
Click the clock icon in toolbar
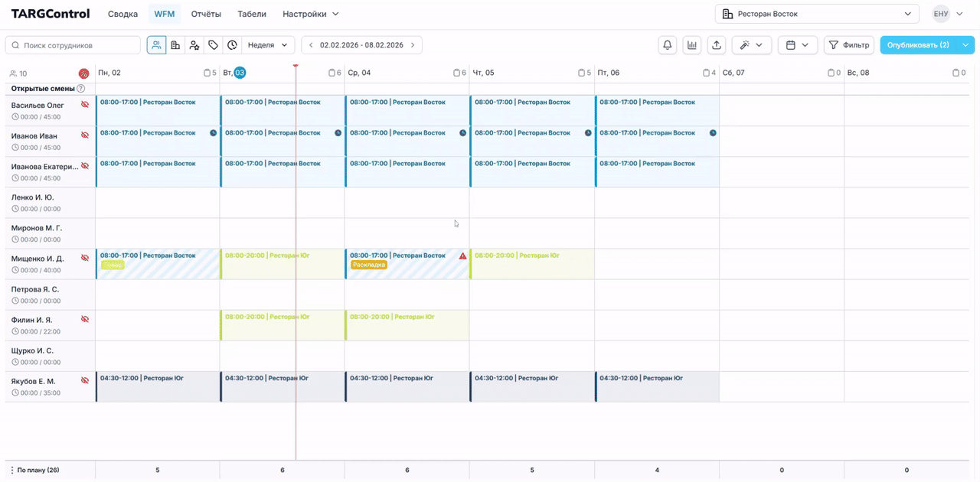tap(232, 45)
